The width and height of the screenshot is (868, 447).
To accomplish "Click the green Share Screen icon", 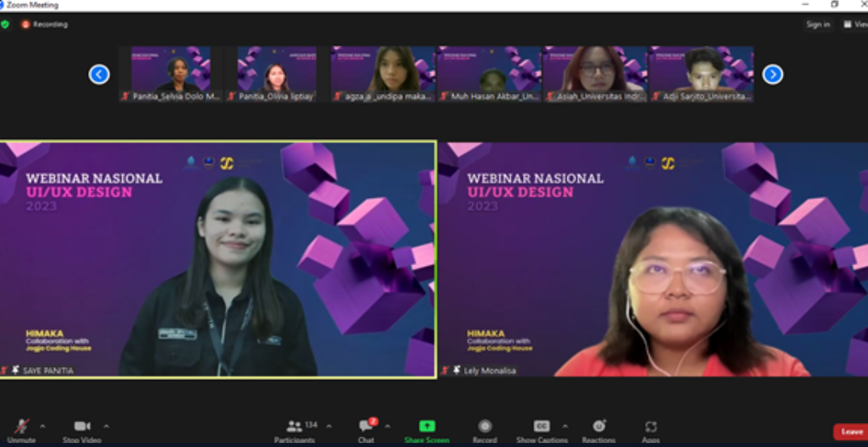I will point(427,426).
